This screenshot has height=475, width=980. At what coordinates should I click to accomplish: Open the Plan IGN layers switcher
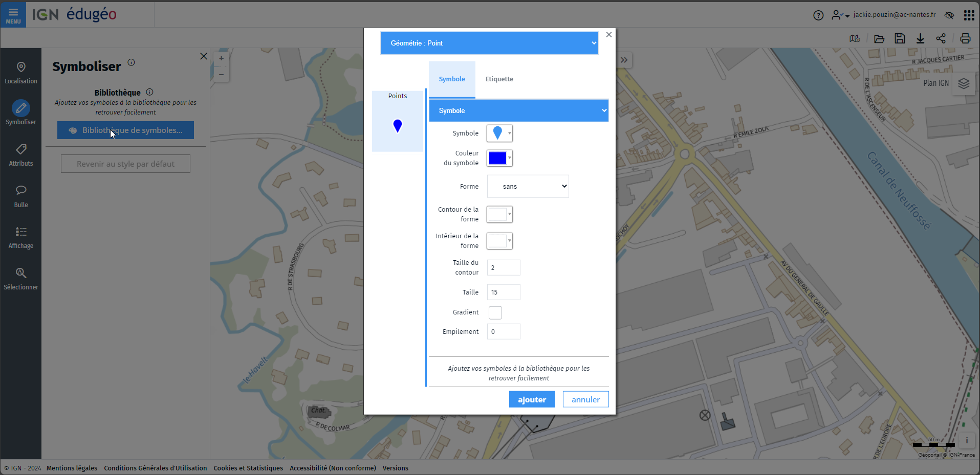(x=964, y=83)
